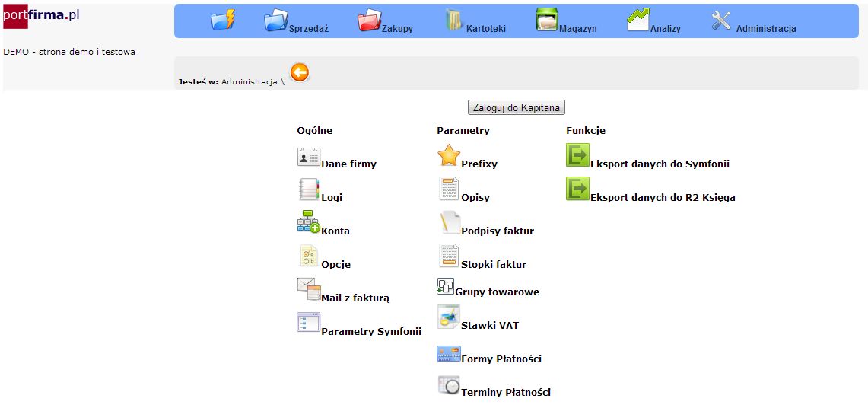Click the Opisy document icon
Image resolution: width=868 pixels, height=408 pixels.
[449, 189]
